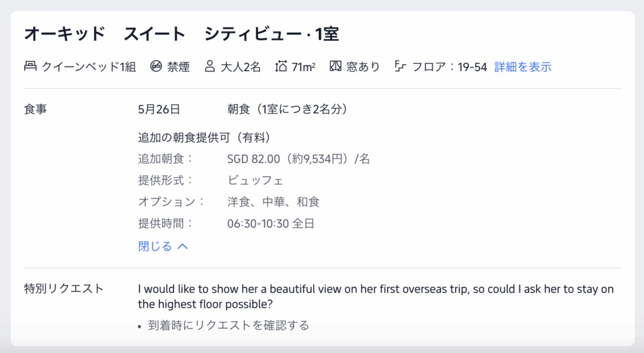This screenshot has height=353, width=644.
Task: Click the adults occupancy person icon
Action: pos(209,67)
